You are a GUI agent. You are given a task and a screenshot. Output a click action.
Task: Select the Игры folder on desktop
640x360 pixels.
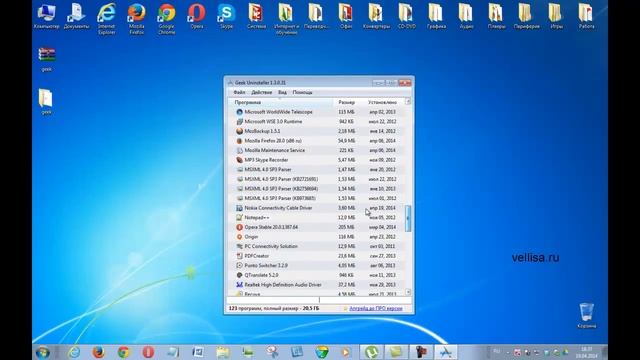click(556, 16)
